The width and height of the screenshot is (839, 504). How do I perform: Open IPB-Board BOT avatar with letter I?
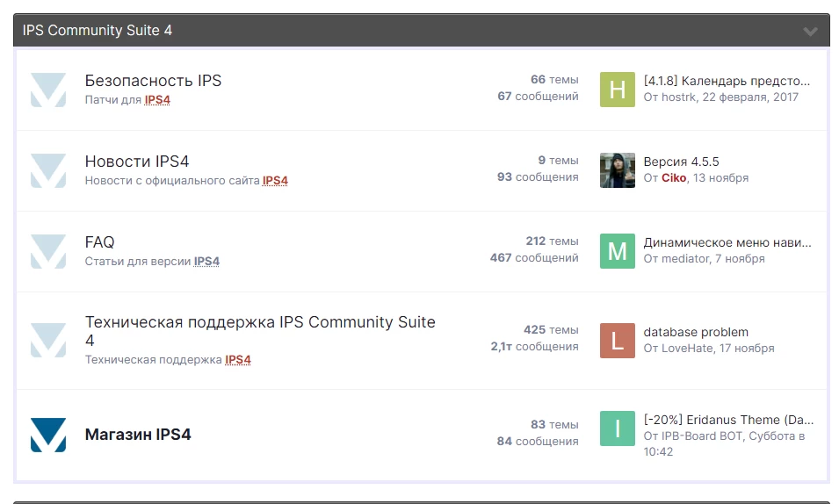click(x=618, y=428)
